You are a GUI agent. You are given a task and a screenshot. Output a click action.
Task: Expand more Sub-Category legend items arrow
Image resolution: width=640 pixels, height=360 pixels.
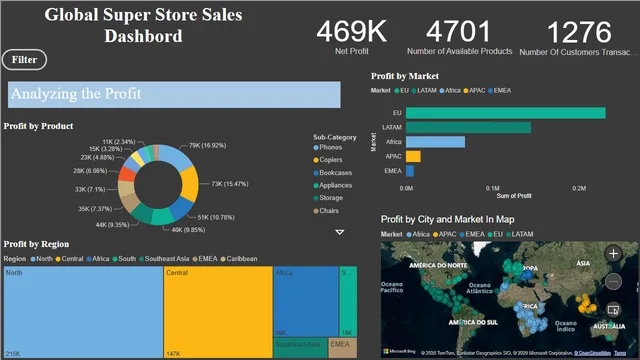339,232
